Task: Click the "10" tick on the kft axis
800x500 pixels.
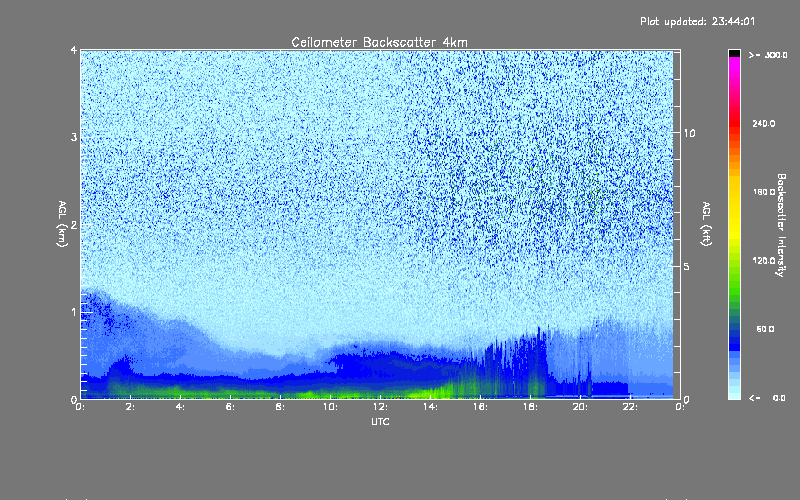Action: pos(689,133)
